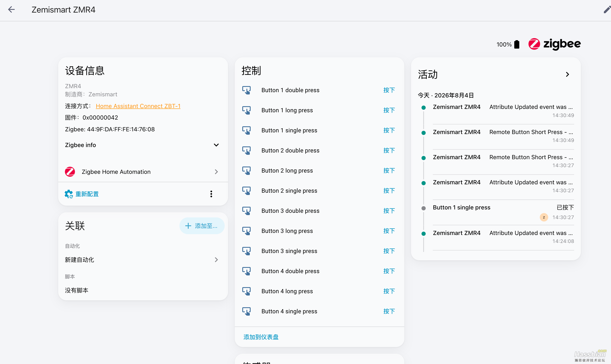The image size is (611, 364).
Task: Click the icon for Button 1 double press
Action: [246, 90]
